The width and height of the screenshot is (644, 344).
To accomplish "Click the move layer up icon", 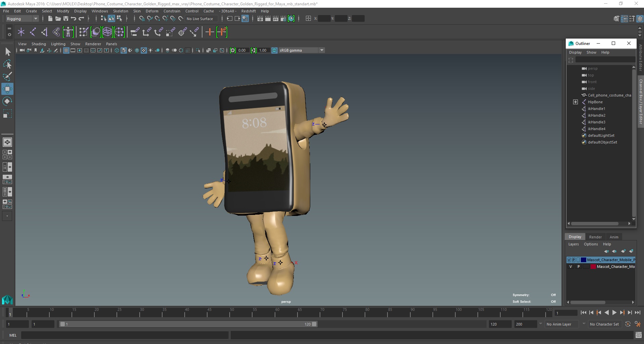I will point(606,251).
